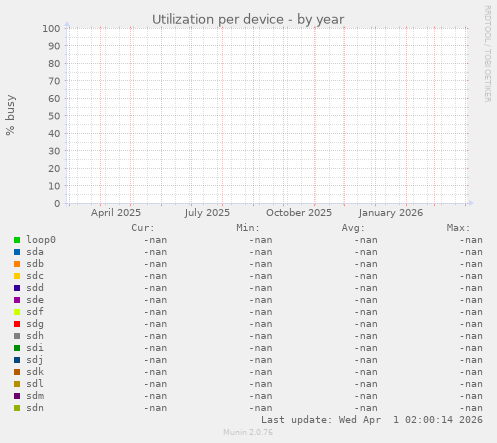
Task: Click the loop0 legend label
Action: [41, 240]
